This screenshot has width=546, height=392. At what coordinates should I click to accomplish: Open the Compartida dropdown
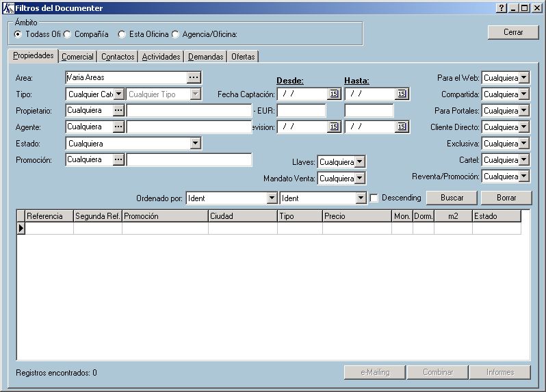524,94
